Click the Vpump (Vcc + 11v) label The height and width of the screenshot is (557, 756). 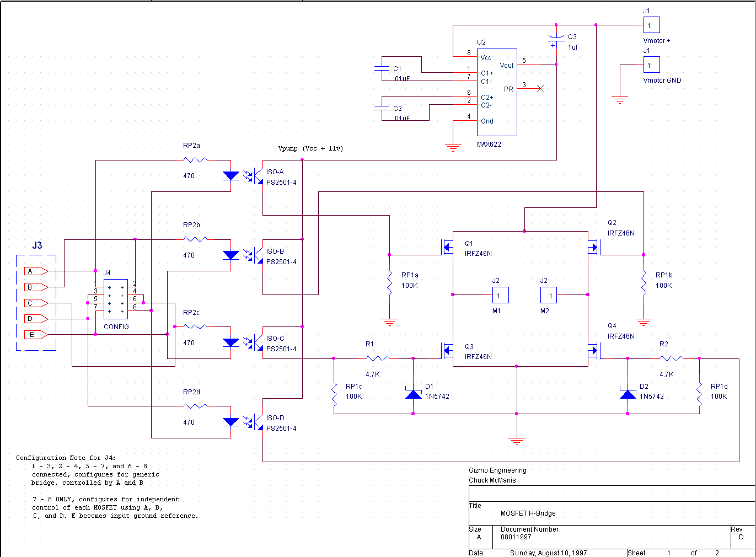pos(310,148)
